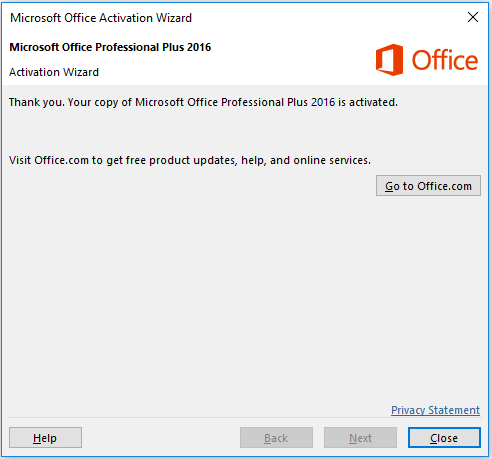Click the Thank you activation confirmation message

(203, 102)
